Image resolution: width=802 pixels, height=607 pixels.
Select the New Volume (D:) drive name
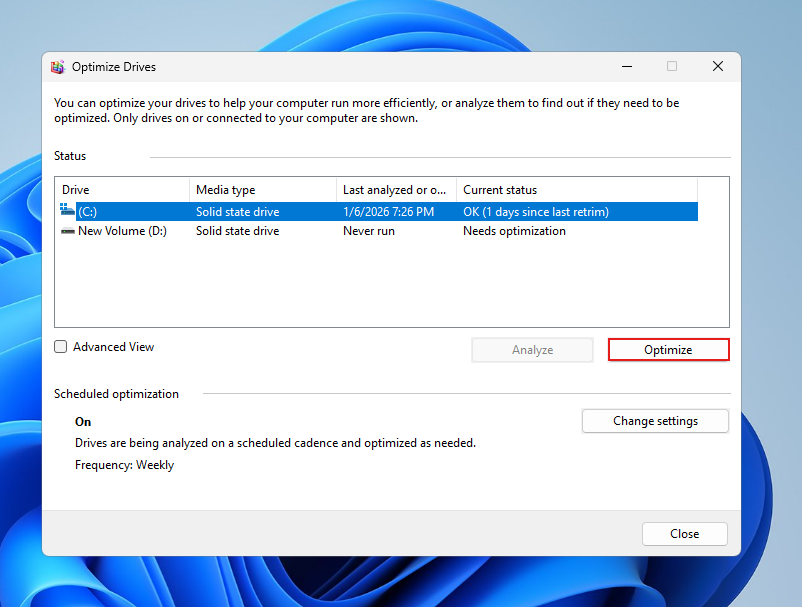tap(122, 231)
